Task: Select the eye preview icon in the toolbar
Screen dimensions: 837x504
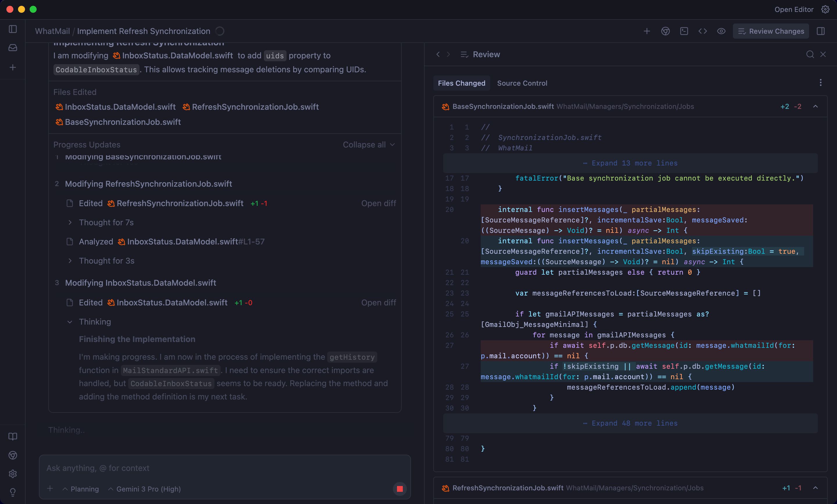Action: coord(721,31)
